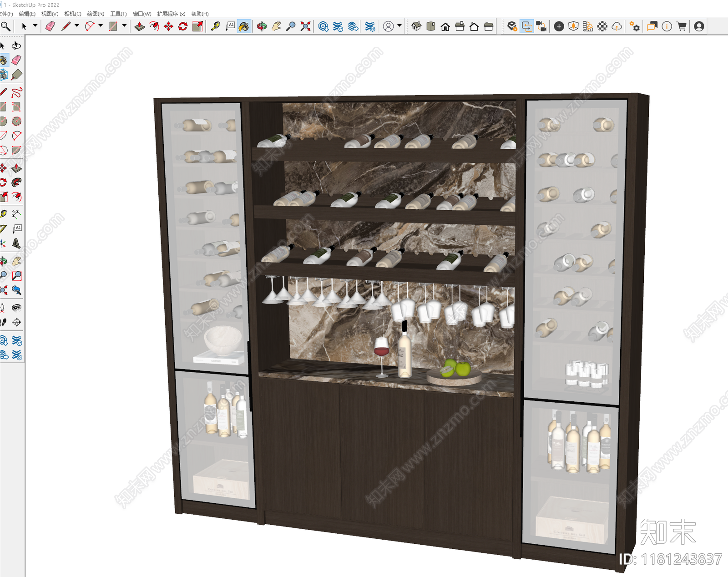This screenshot has height=577, width=728.
Task: Click the checkered sphere texture icon
Action: [602, 26]
